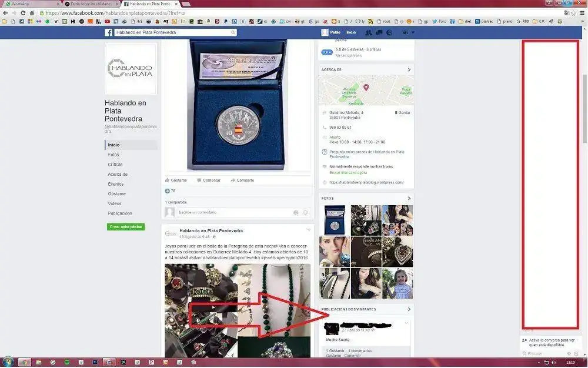
Task: Click the Gústame like icon under the coin post
Action: pos(168,180)
